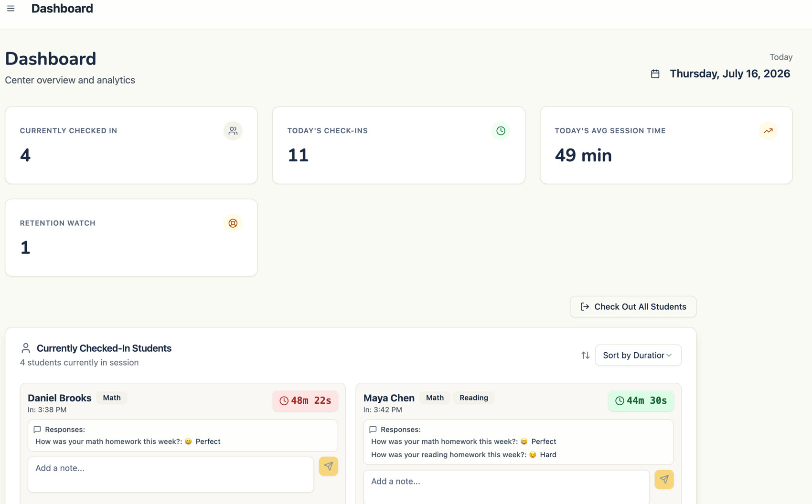Click the 49 min average session value
Screen dimensions: 812x504
click(x=583, y=156)
